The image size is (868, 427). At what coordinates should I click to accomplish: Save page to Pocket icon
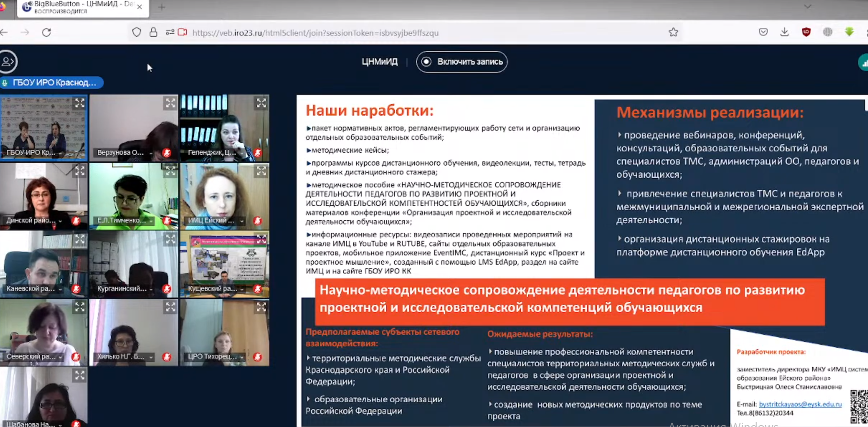click(763, 32)
